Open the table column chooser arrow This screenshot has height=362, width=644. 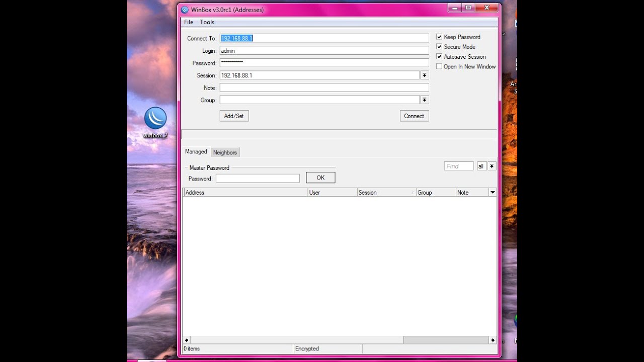click(x=493, y=193)
